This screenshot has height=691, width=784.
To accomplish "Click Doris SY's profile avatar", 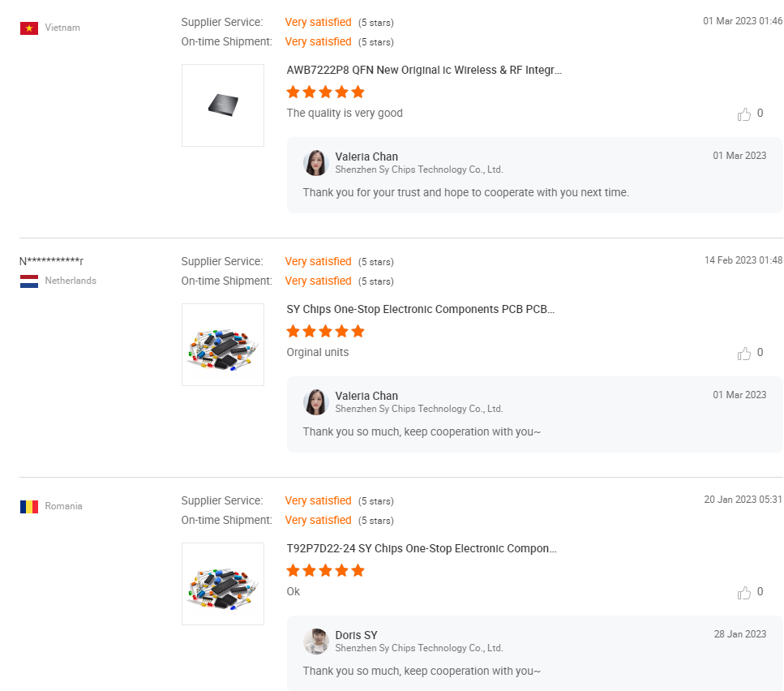I will click(315, 642).
